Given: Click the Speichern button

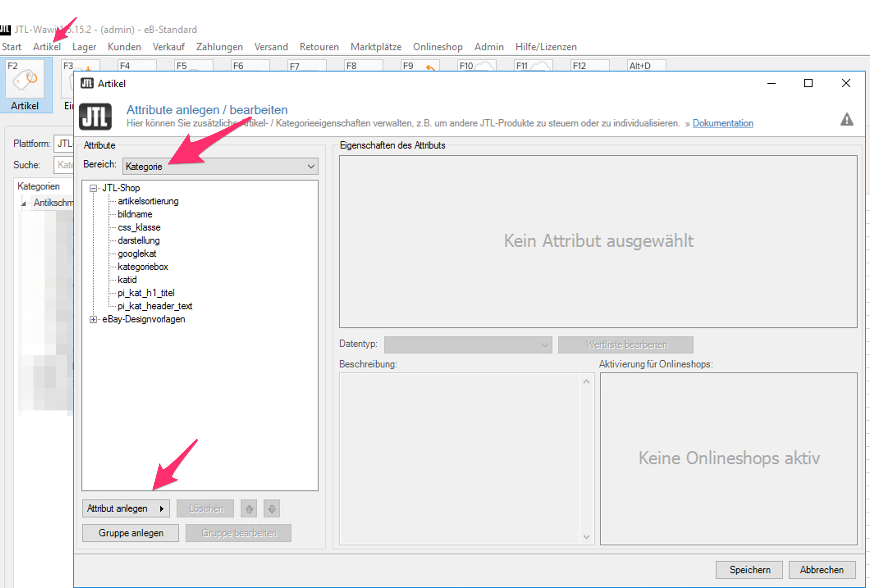Looking at the screenshot, I should click(x=749, y=570).
